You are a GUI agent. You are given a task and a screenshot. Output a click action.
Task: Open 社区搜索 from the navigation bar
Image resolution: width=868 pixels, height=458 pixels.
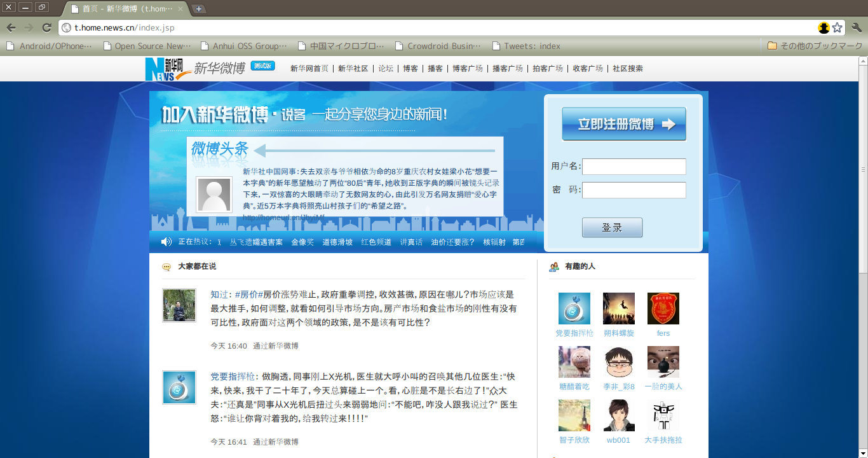tap(628, 69)
